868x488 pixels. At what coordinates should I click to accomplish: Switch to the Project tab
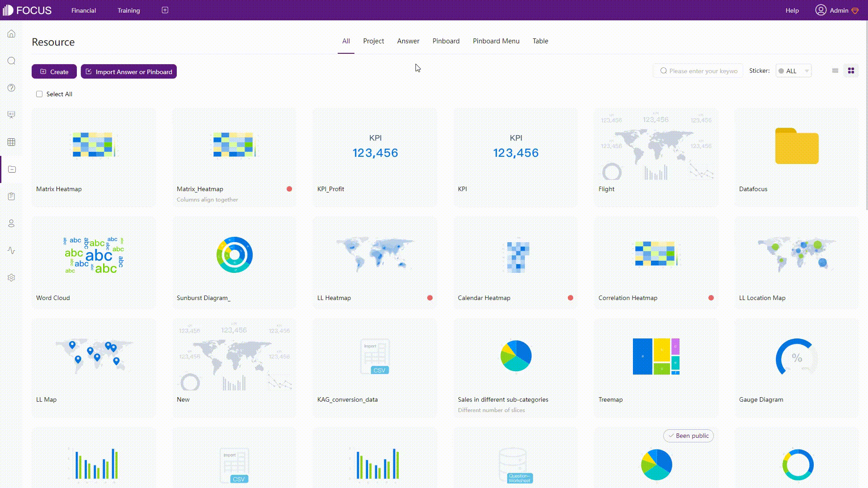click(x=373, y=41)
